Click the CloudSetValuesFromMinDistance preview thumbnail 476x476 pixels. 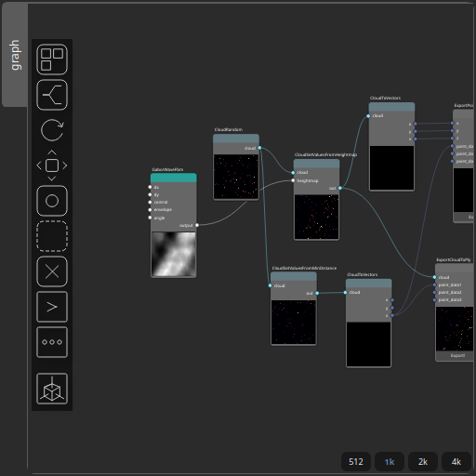pyautogui.click(x=294, y=322)
